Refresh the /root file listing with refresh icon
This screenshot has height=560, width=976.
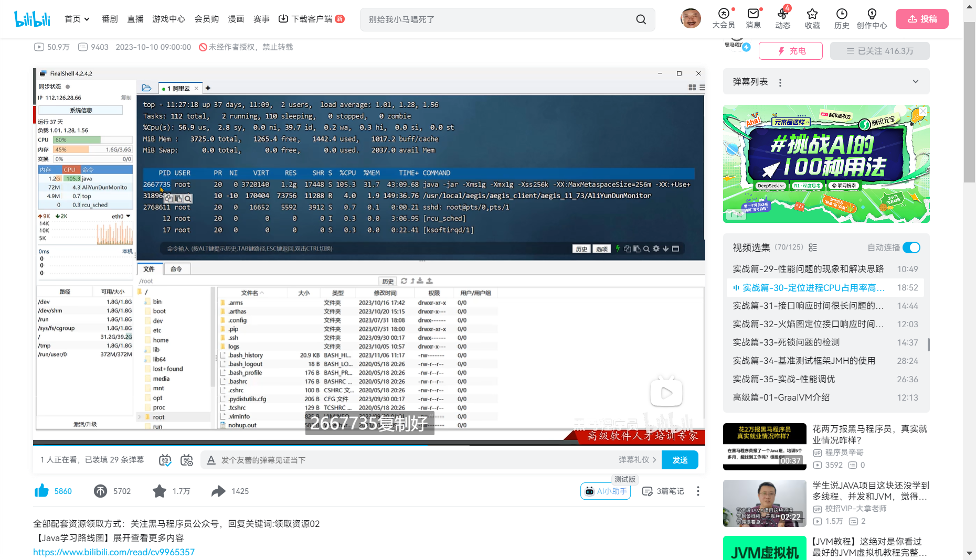click(404, 281)
